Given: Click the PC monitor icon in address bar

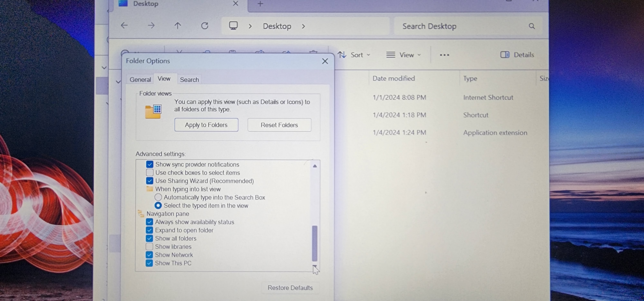Looking at the screenshot, I should [x=233, y=25].
